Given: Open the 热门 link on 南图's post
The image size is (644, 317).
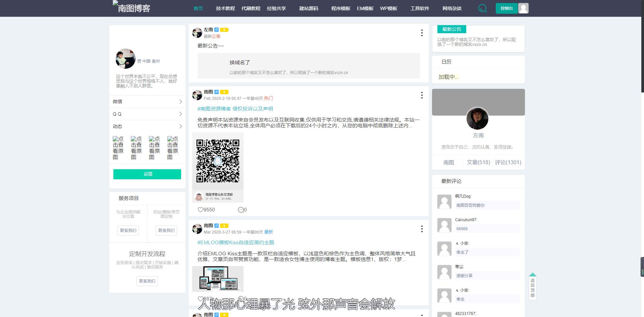Looking at the screenshot, I should (268, 98).
